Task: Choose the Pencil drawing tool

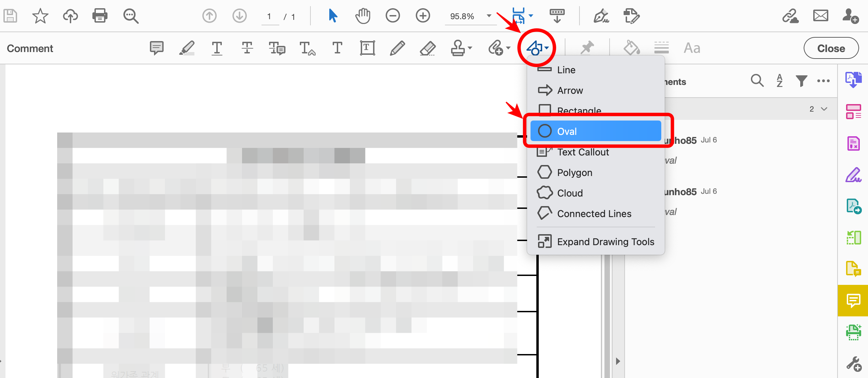Action: pyautogui.click(x=397, y=48)
